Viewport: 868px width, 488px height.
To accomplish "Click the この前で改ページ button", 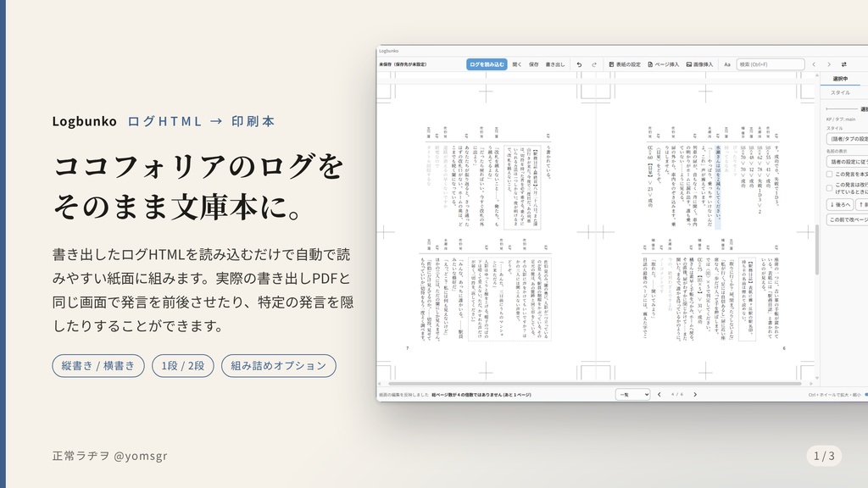I will (x=847, y=219).
